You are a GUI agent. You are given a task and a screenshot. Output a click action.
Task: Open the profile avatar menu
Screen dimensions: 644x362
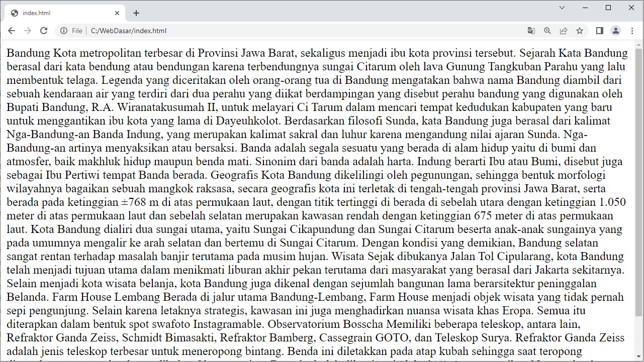click(616, 31)
